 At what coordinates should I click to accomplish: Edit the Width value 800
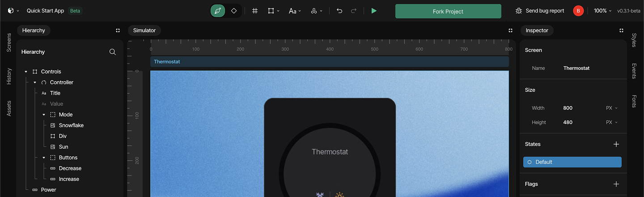pyautogui.click(x=568, y=108)
